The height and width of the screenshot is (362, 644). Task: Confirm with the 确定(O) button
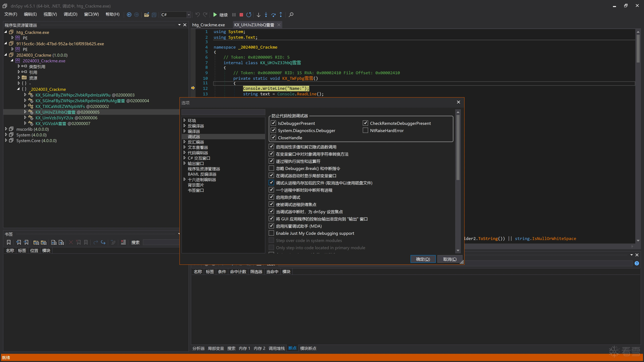(x=423, y=259)
